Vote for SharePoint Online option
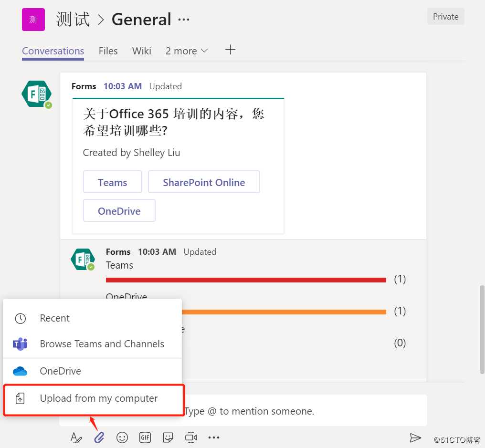485x448 pixels. pyautogui.click(x=204, y=182)
